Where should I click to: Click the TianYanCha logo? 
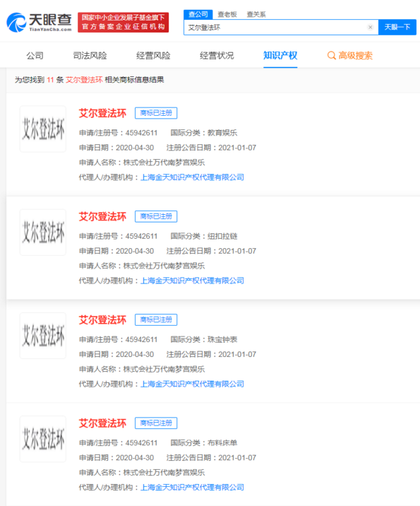[x=39, y=23]
